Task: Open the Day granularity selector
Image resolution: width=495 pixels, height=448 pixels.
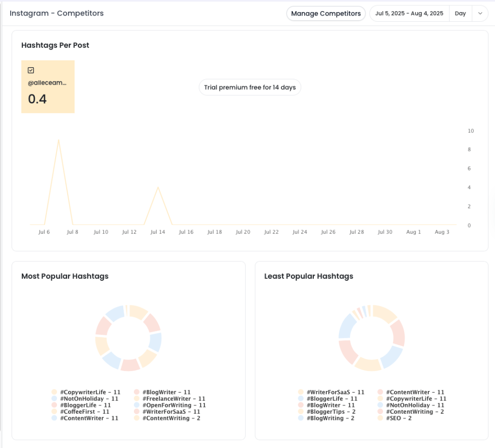Action: (x=460, y=14)
